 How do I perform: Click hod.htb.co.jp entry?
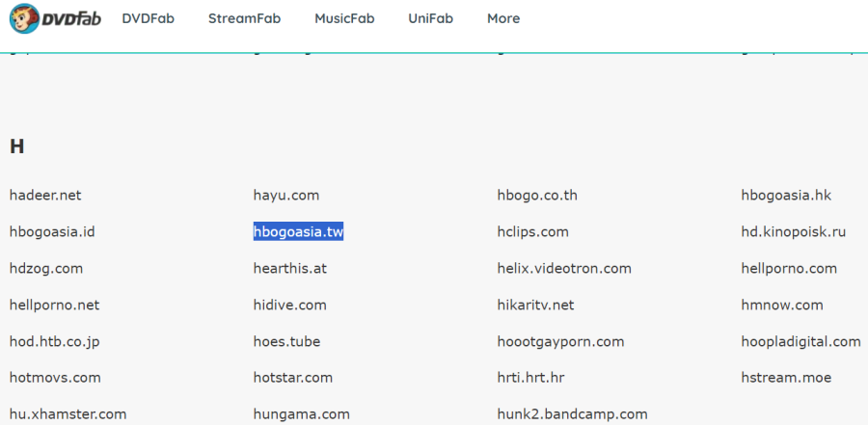54,341
